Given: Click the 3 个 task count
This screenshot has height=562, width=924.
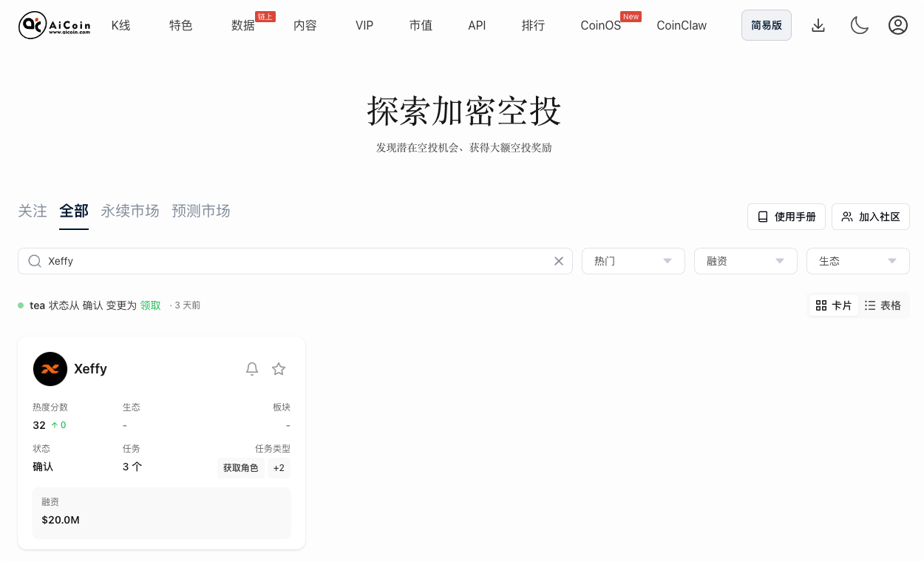Looking at the screenshot, I should click(132, 467).
